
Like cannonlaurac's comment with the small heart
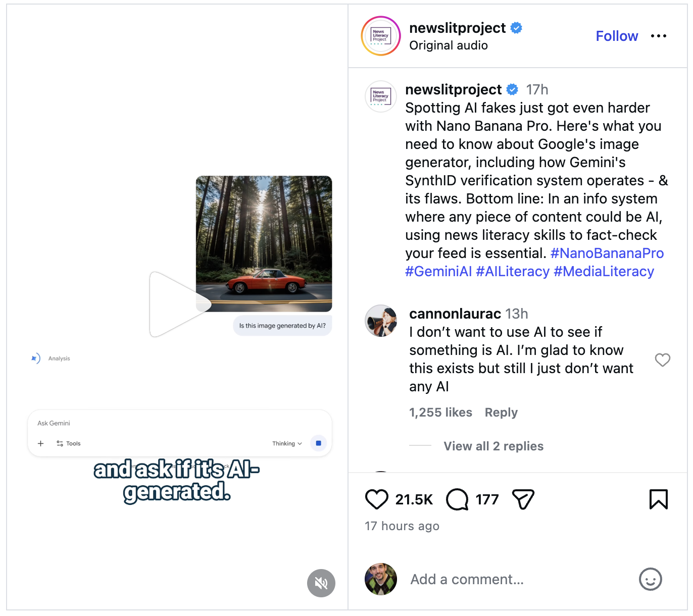click(662, 360)
